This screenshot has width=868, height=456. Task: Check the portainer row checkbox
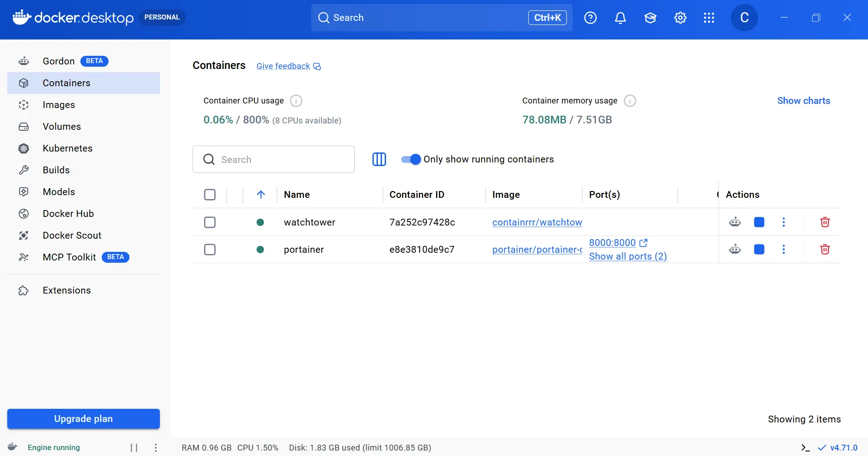coord(210,250)
